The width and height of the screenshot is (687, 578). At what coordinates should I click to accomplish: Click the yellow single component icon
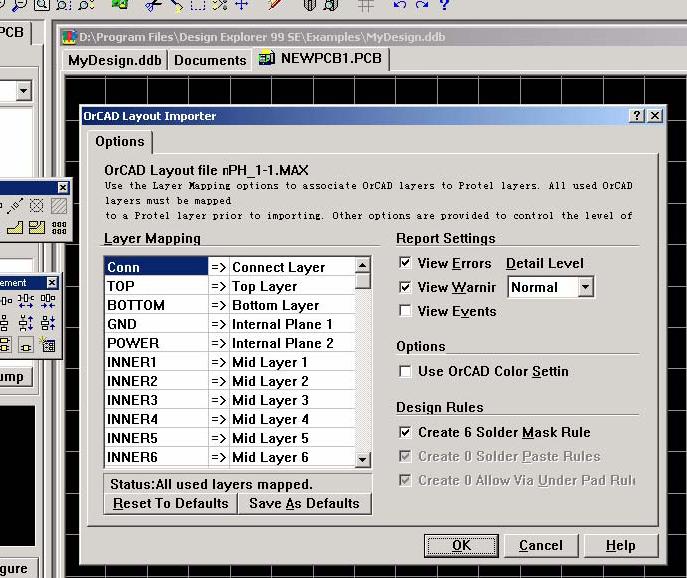[26, 345]
